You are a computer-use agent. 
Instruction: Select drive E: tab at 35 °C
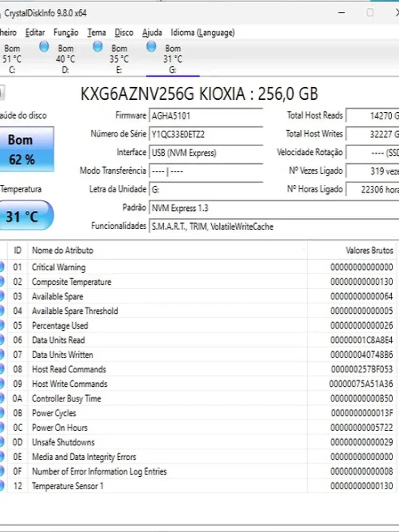click(119, 59)
